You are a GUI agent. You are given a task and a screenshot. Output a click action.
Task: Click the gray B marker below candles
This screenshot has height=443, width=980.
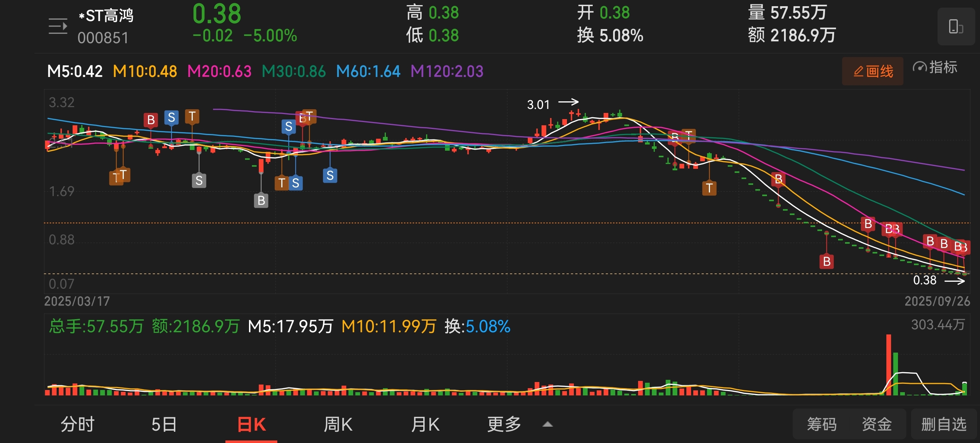[261, 200]
